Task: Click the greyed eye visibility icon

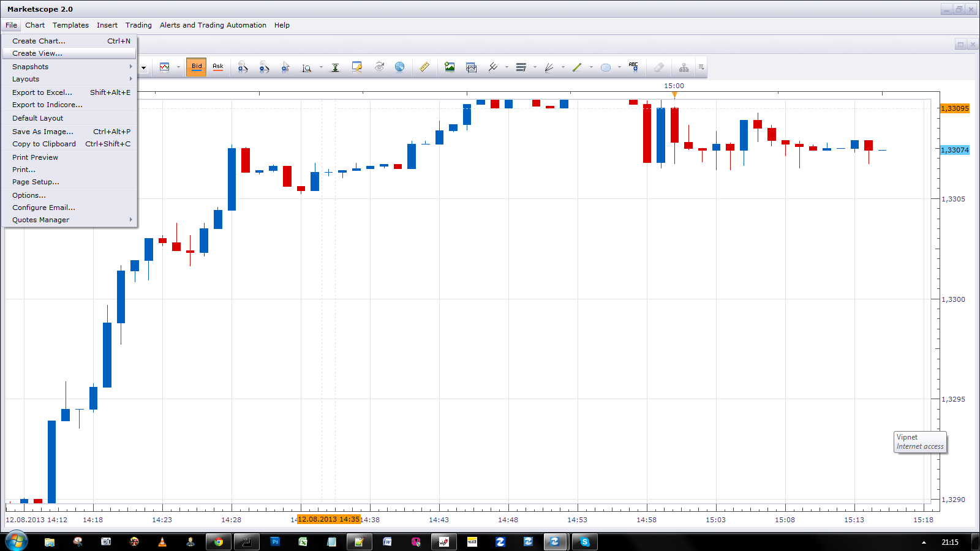Action: click(379, 67)
